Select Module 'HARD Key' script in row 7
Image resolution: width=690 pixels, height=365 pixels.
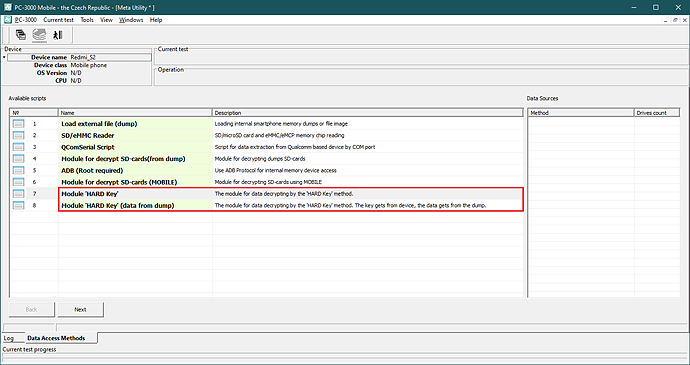coord(90,194)
